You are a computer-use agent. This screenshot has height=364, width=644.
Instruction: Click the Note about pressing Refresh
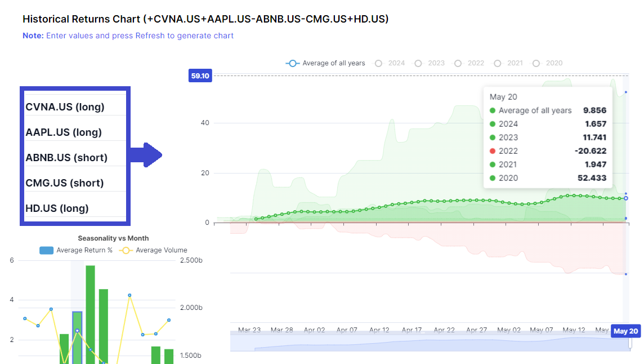[x=128, y=36]
